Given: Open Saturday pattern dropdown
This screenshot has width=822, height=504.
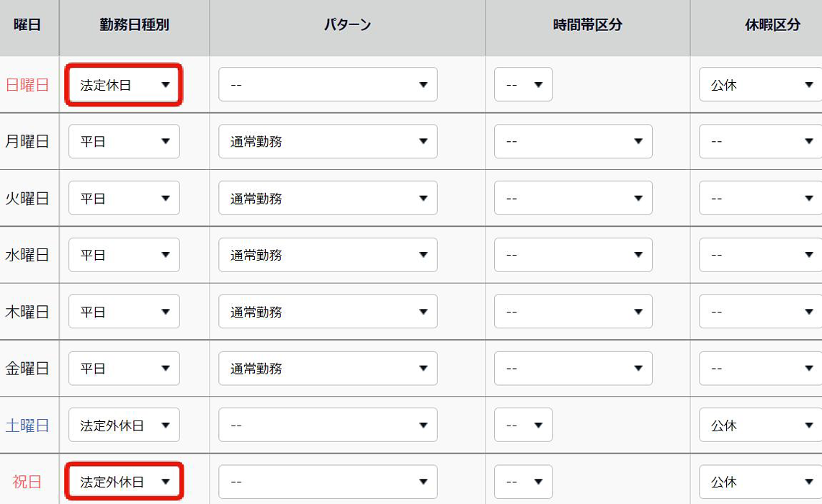Looking at the screenshot, I should click(328, 425).
